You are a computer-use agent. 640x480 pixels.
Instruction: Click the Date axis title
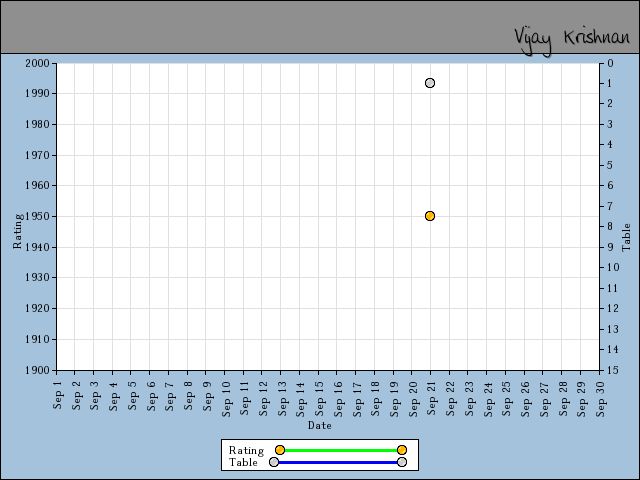pos(320,425)
